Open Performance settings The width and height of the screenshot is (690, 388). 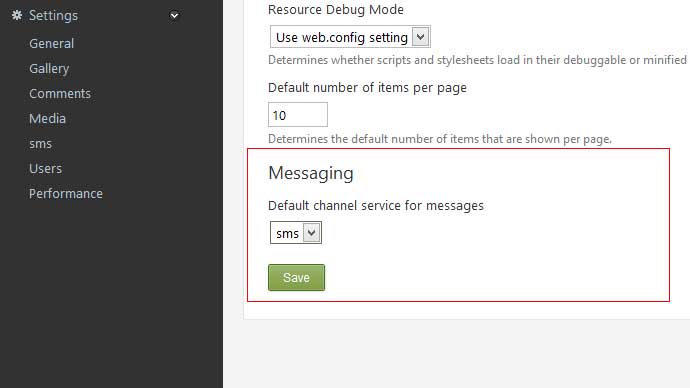point(66,194)
